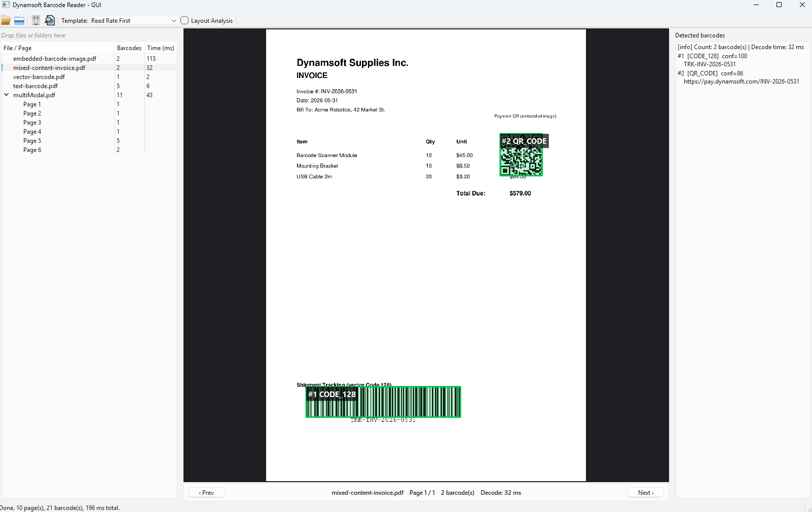Click barcode count 11 for multiModal.pdf
Viewport: 812px width, 512px height.
(120, 95)
